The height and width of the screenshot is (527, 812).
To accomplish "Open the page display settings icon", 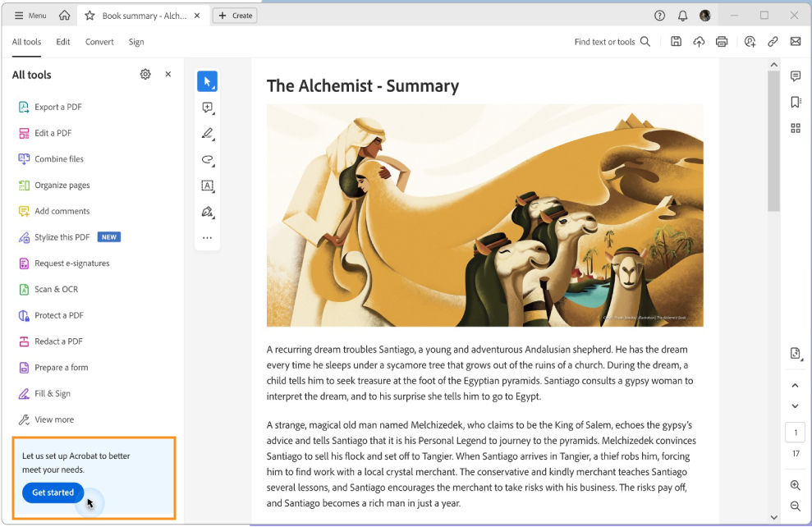I will point(796,354).
